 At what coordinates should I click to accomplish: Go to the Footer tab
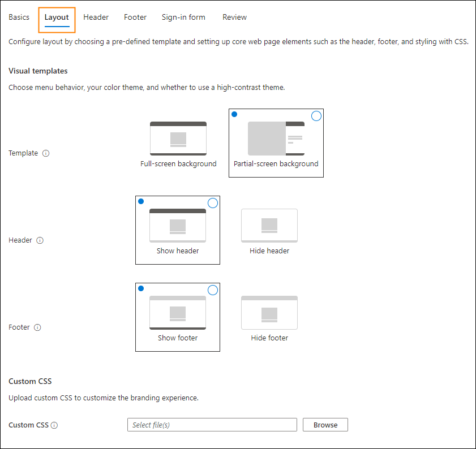135,18
